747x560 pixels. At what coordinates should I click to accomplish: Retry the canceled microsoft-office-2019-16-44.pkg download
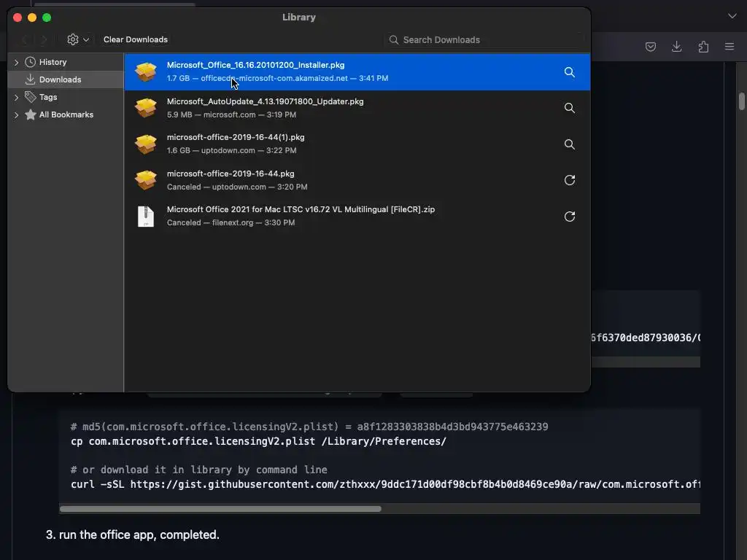569,180
